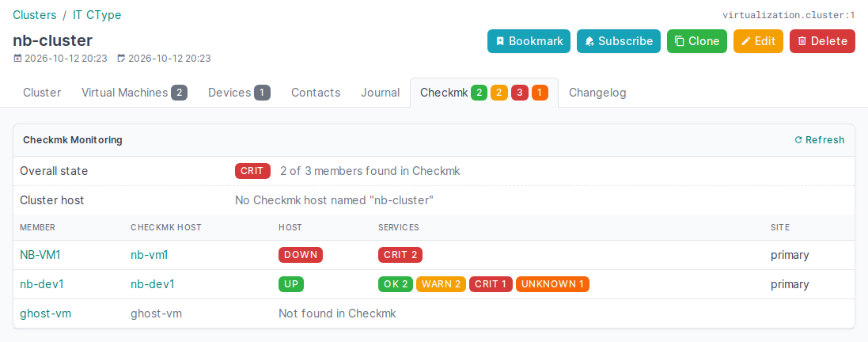Viewport: 868px width, 342px height.
Task: Click the UNKNOWN 1 services badge
Action: pos(552,284)
